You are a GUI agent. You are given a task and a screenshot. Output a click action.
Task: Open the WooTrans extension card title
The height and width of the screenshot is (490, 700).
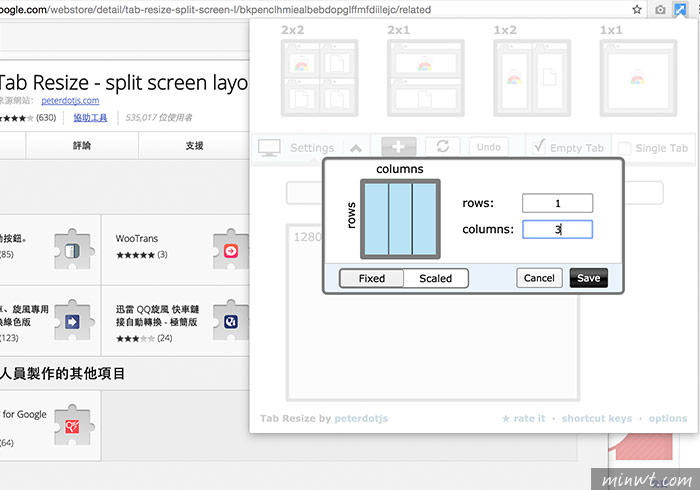pos(137,238)
